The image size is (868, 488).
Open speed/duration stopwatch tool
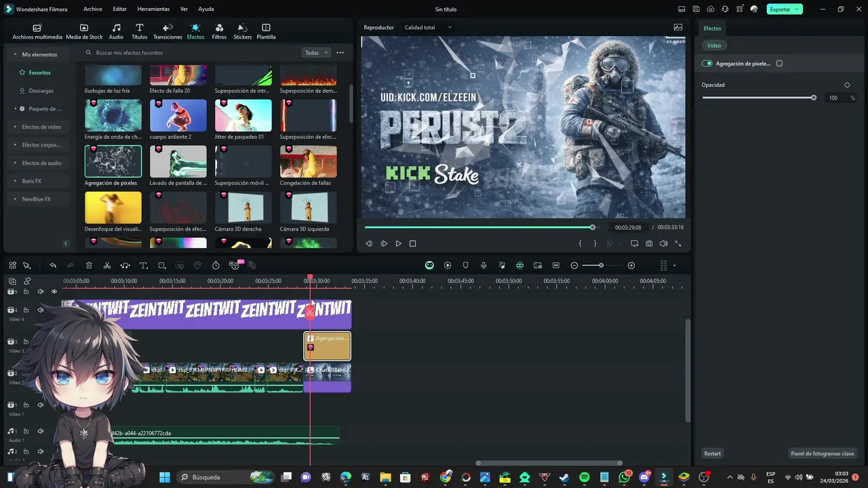click(216, 266)
